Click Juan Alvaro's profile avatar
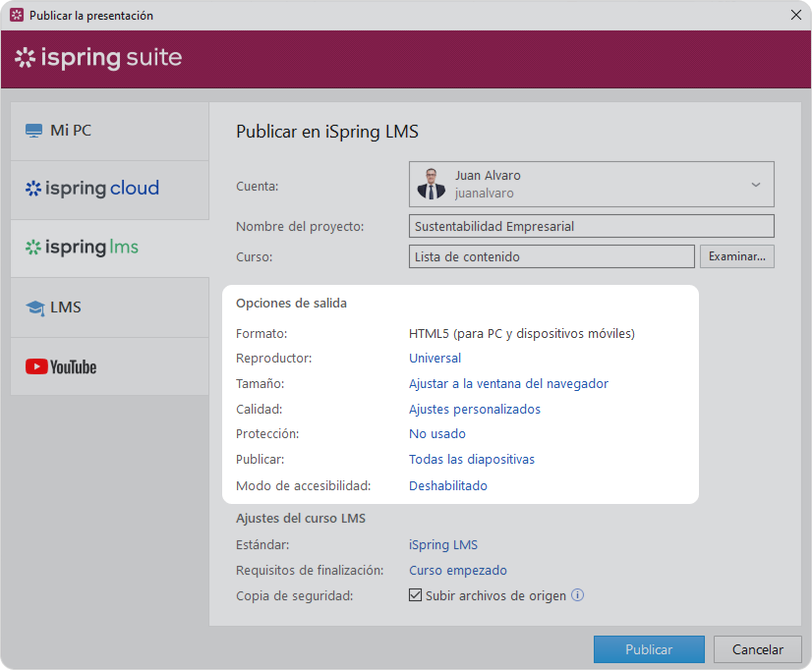 (431, 184)
